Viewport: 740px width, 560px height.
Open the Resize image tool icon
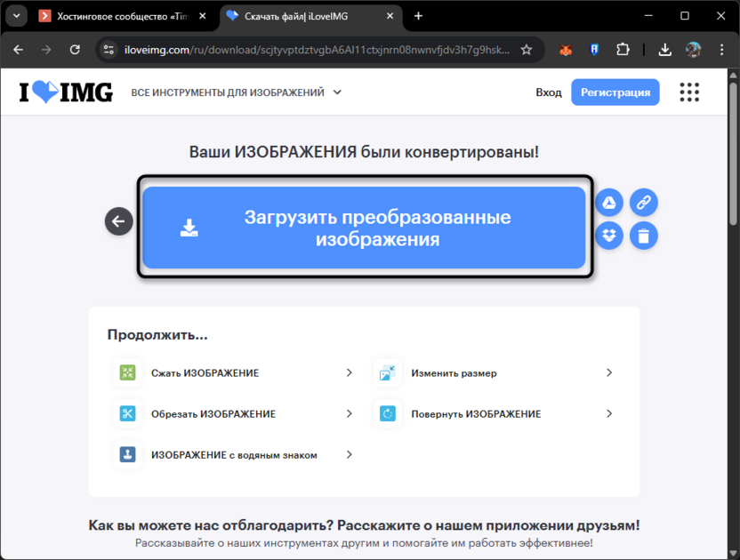[388, 372]
